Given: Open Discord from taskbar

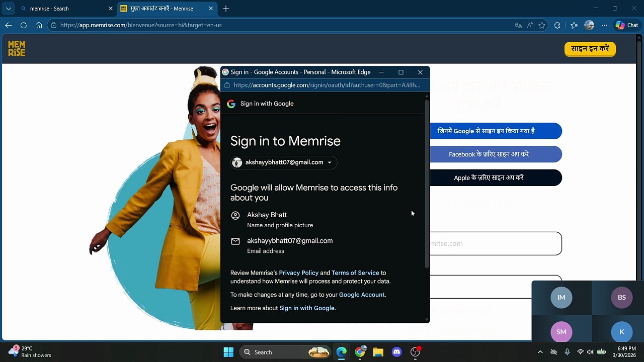Looking at the screenshot, I should click(x=396, y=352).
